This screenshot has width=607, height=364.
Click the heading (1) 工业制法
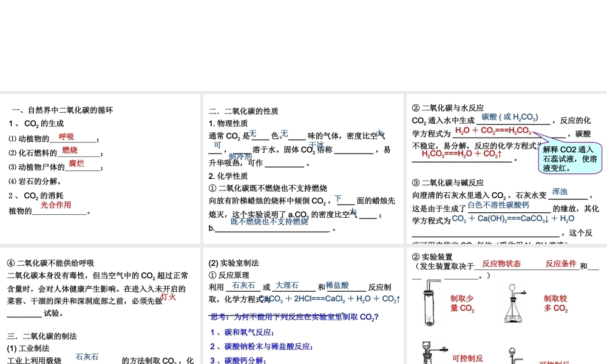point(28,348)
